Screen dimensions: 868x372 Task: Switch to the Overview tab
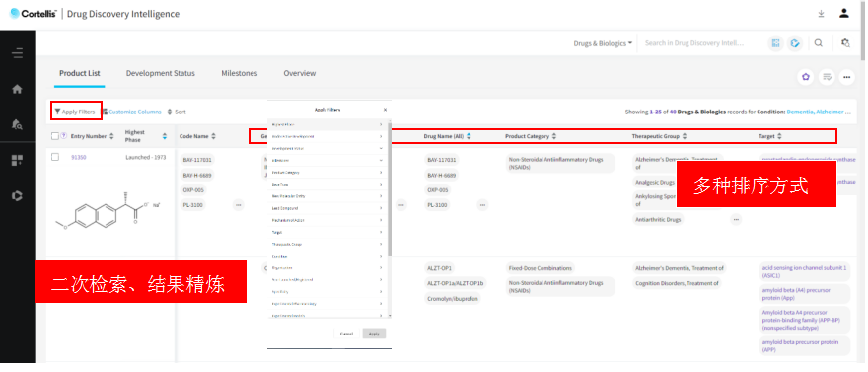coord(300,73)
